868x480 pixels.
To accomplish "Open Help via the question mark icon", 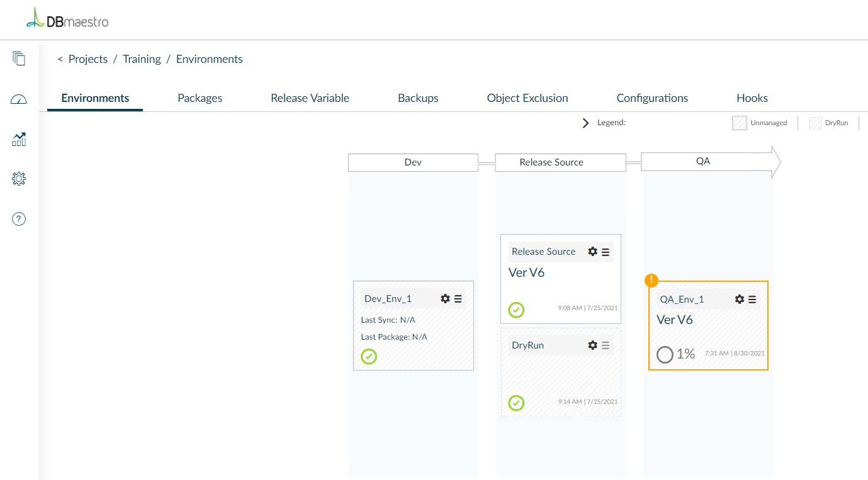I will 19,218.
